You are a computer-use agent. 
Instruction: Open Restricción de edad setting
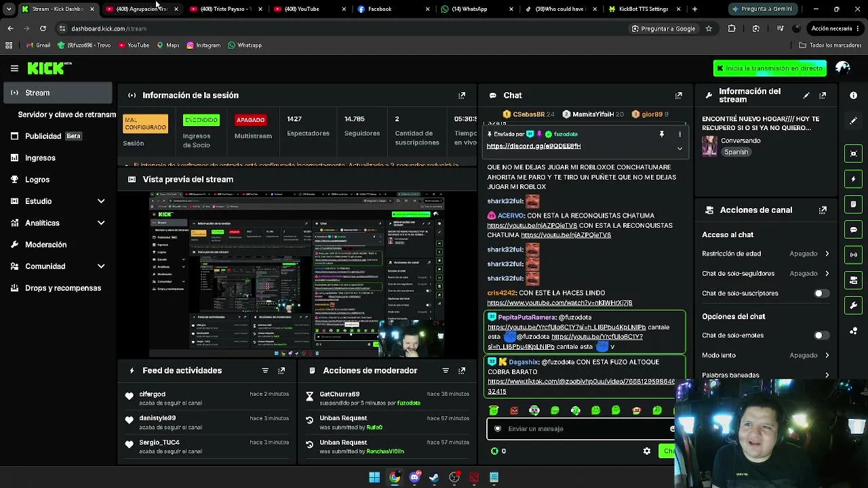pyautogui.click(x=766, y=253)
